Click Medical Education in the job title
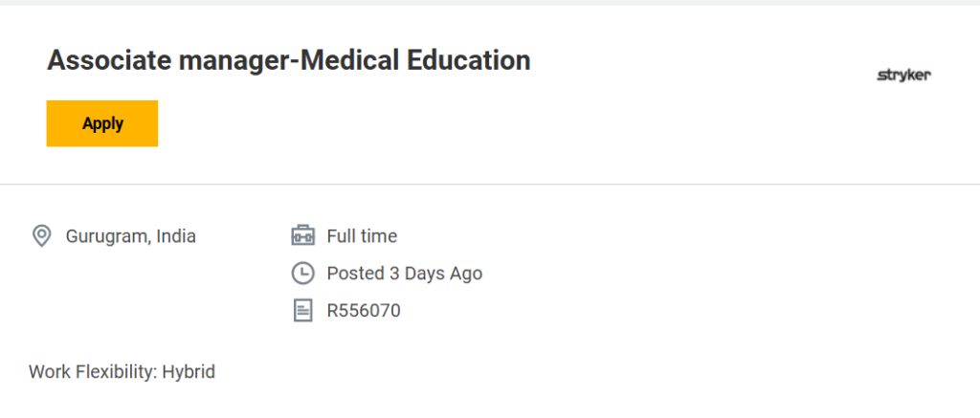The height and width of the screenshot is (418, 980). point(414,60)
